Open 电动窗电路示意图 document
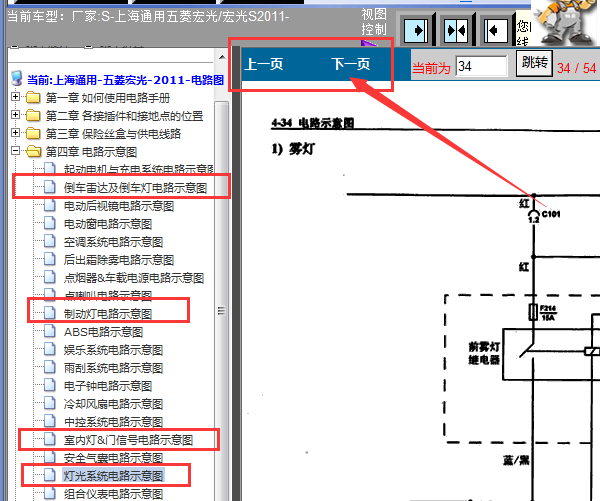The height and width of the screenshot is (501, 600). tap(108, 224)
